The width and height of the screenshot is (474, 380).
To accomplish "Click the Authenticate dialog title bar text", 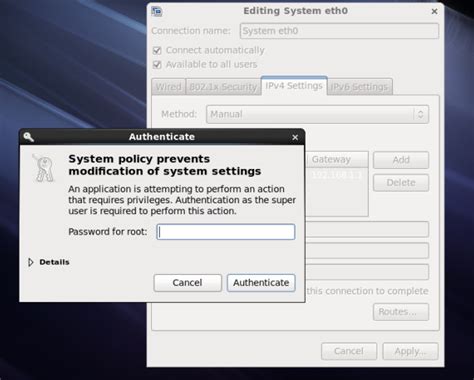I will pos(162,137).
